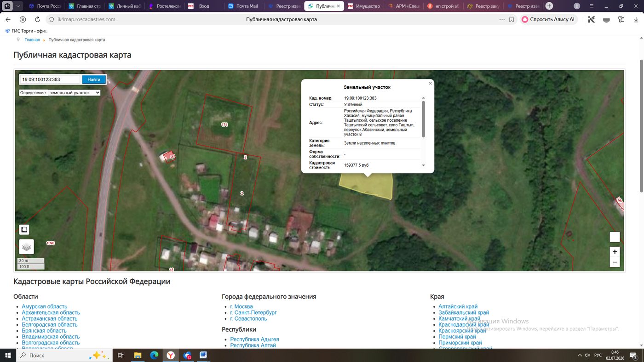Zoom out the map with minus button
The image size is (644, 362).
pos(615,262)
